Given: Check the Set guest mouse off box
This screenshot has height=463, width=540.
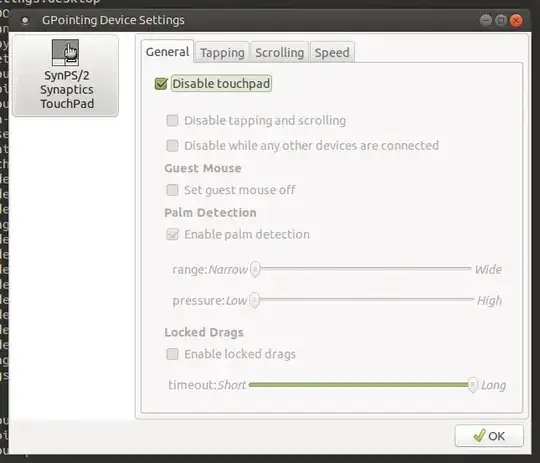Looking at the screenshot, I should [x=172, y=190].
